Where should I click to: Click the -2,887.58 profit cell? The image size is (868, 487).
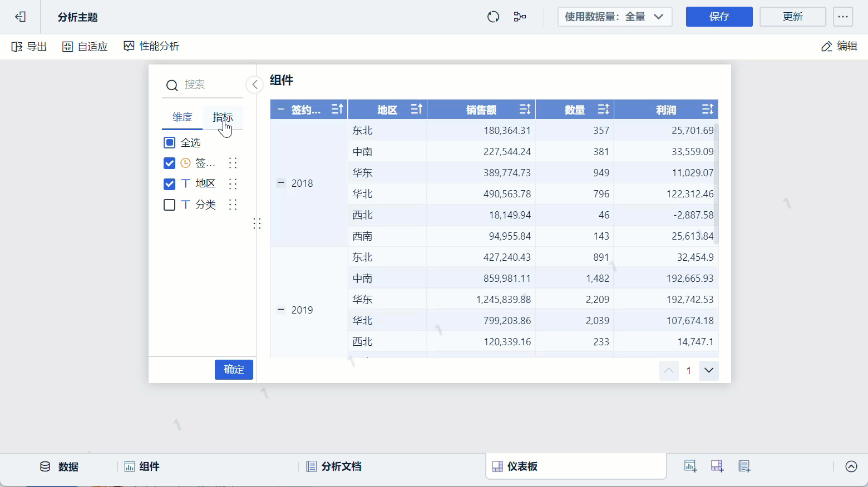666,215
